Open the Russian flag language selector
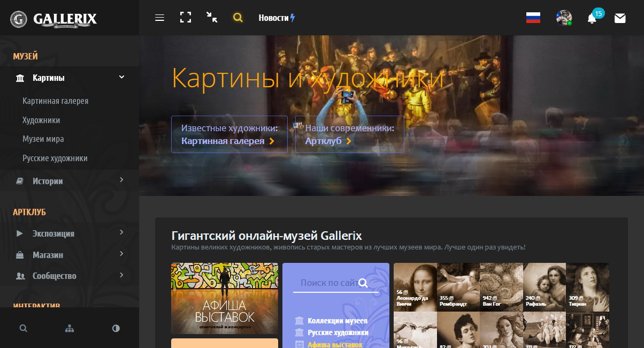 [533, 18]
